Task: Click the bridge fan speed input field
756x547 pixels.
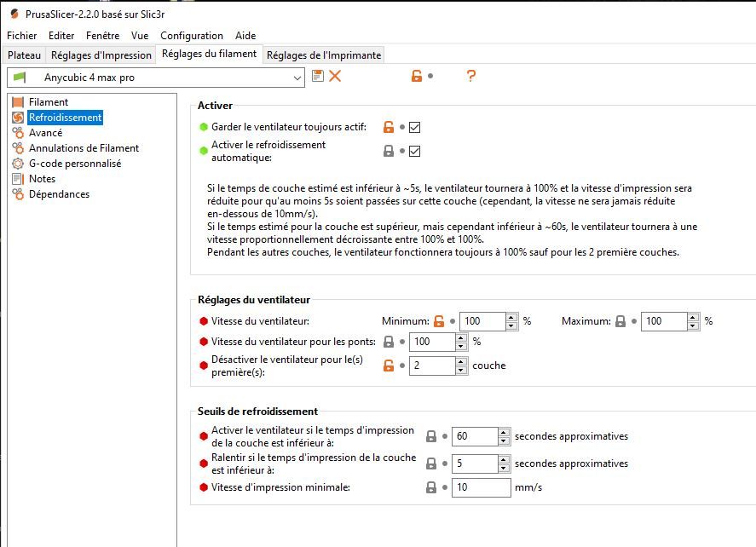Action: 432,342
